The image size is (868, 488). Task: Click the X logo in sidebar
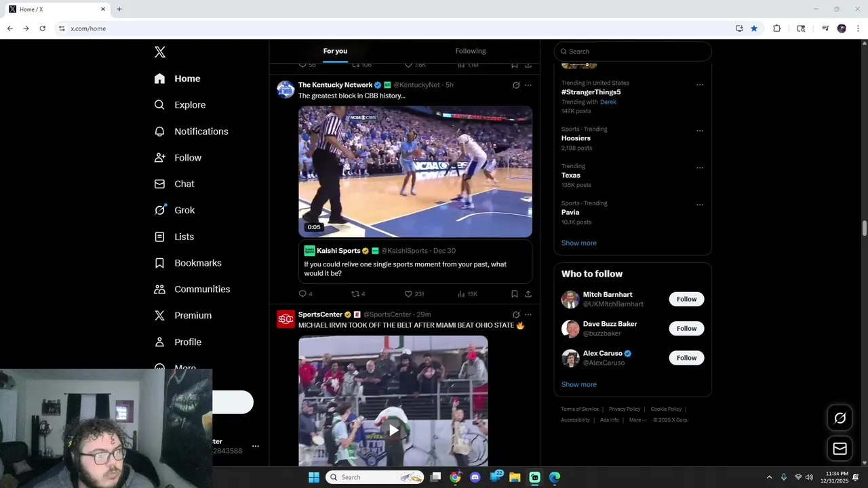click(x=160, y=52)
